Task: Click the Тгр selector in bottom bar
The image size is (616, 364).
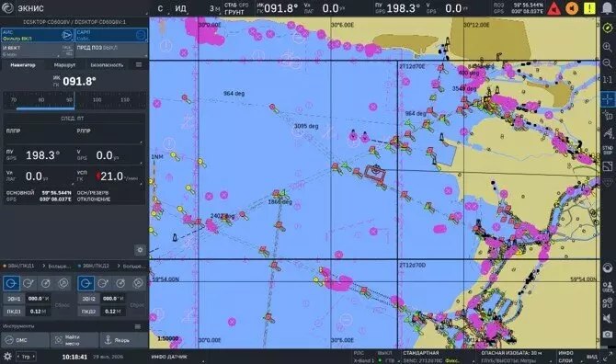Action: [26, 357]
